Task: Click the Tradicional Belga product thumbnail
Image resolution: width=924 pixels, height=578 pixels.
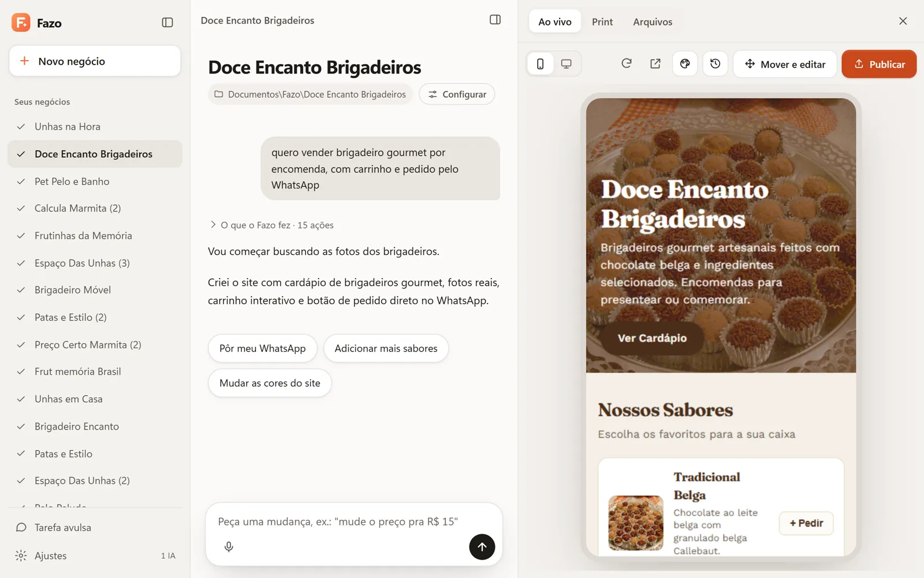Action: (636, 523)
